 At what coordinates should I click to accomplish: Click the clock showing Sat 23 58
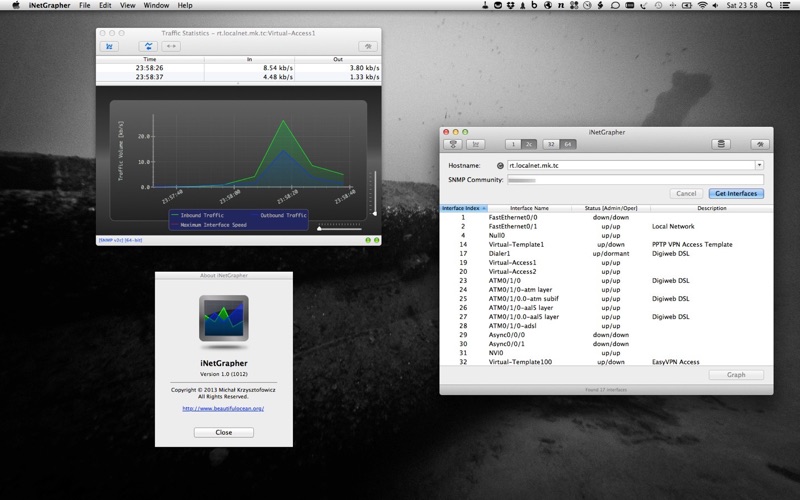[742, 5]
